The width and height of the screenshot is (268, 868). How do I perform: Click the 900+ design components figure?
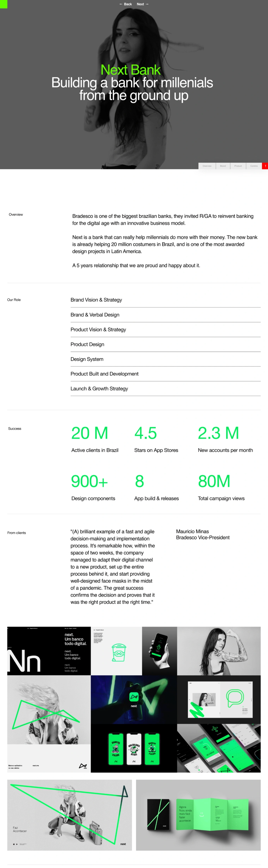click(89, 482)
